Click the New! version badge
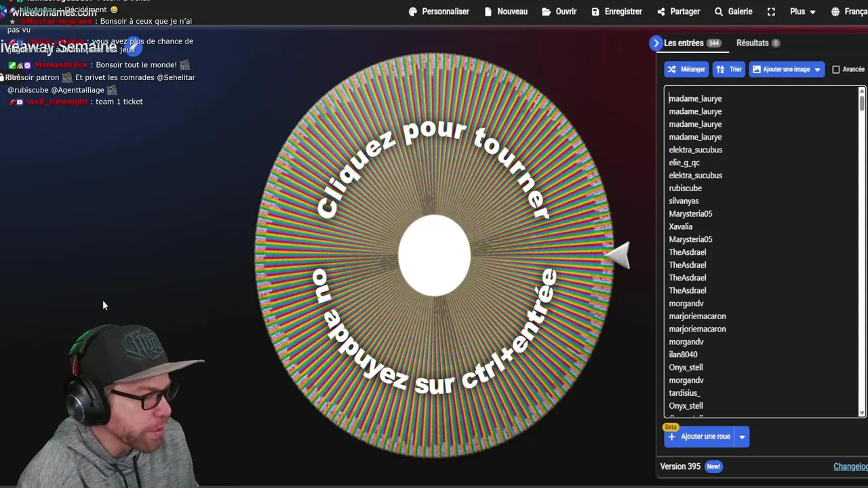Screen dimensions: 868x488 tap(713, 466)
